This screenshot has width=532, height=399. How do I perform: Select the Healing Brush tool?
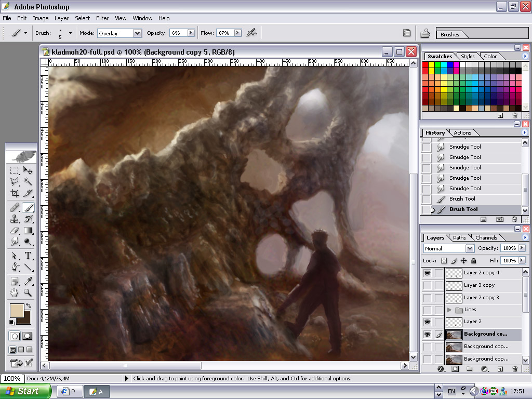(14, 207)
